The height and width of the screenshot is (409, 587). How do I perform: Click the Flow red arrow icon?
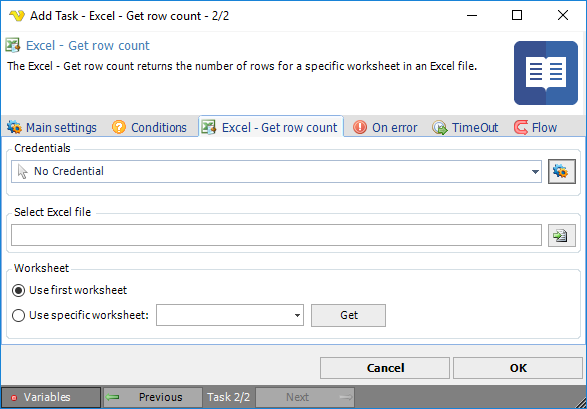(x=521, y=127)
